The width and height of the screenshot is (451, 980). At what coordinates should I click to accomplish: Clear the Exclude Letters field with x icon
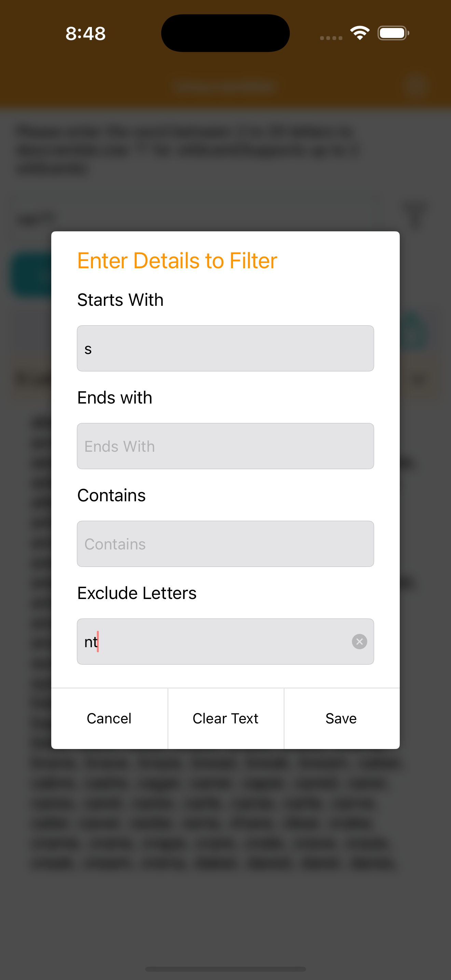[359, 641]
